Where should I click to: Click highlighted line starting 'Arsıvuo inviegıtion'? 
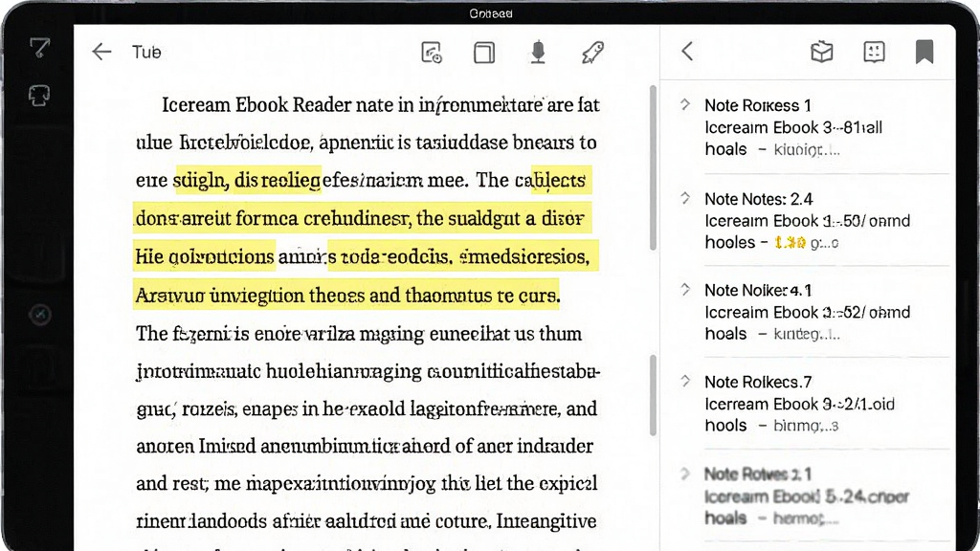click(346, 295)
